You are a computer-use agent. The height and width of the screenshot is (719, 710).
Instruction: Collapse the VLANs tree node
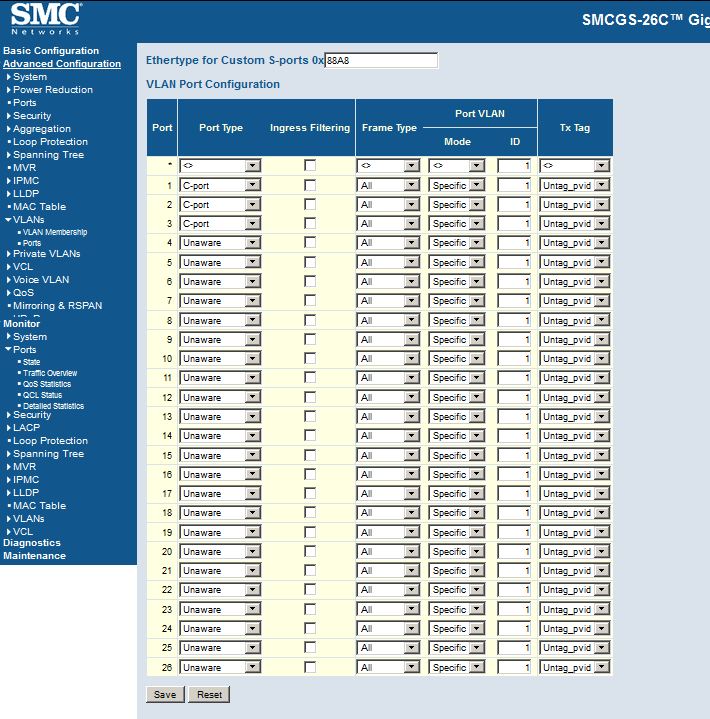[8, 220]
